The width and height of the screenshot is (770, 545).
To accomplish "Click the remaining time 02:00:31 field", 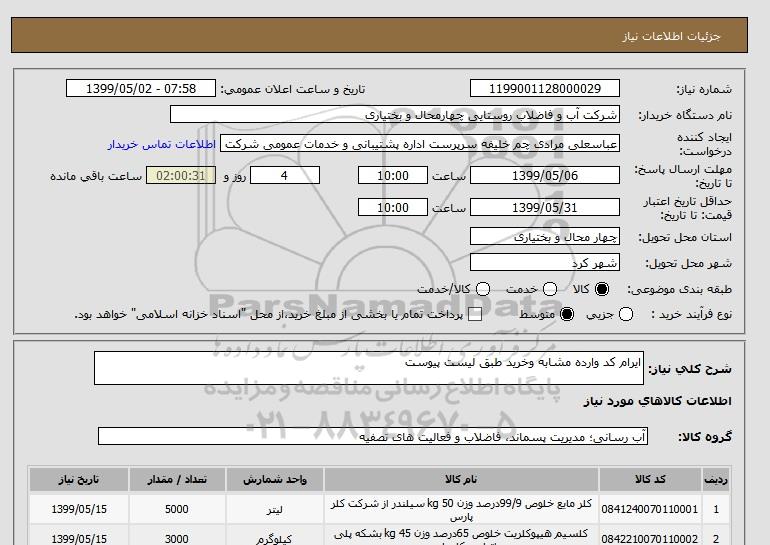I will pyautogui.click(x=181, y=175).
